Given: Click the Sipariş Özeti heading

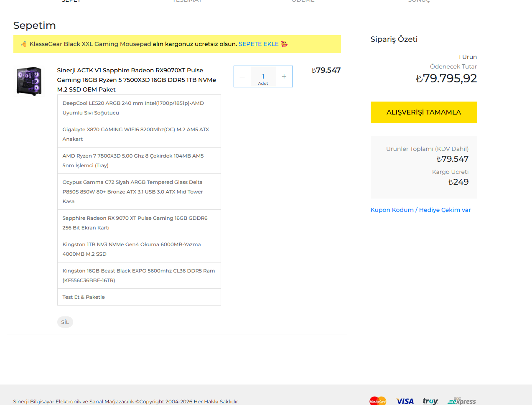Looking at the screenshot, I should 394,39.
